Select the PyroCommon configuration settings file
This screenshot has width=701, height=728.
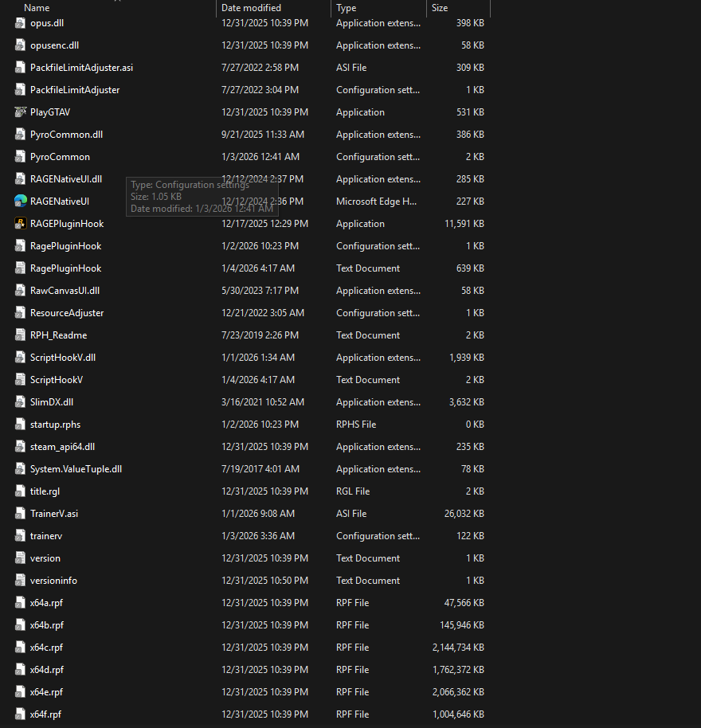(x=60, y=156)
